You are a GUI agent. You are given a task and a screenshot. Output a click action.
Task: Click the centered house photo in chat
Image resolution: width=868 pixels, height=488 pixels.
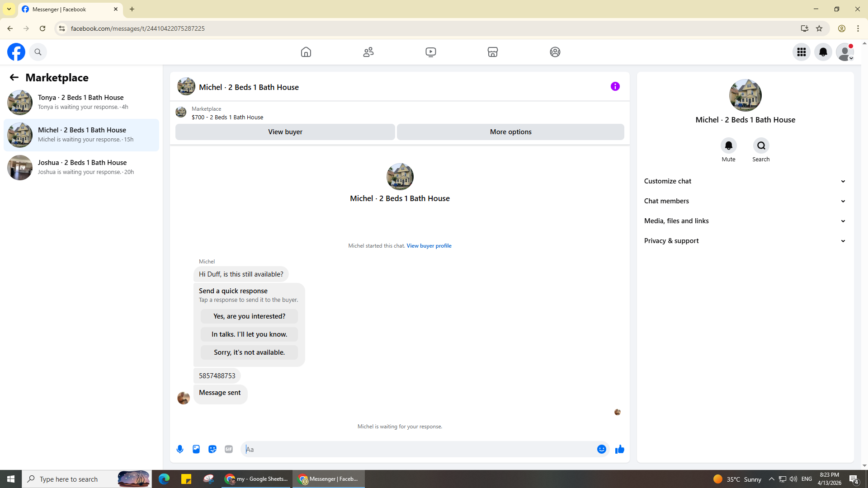click(400, 177)
